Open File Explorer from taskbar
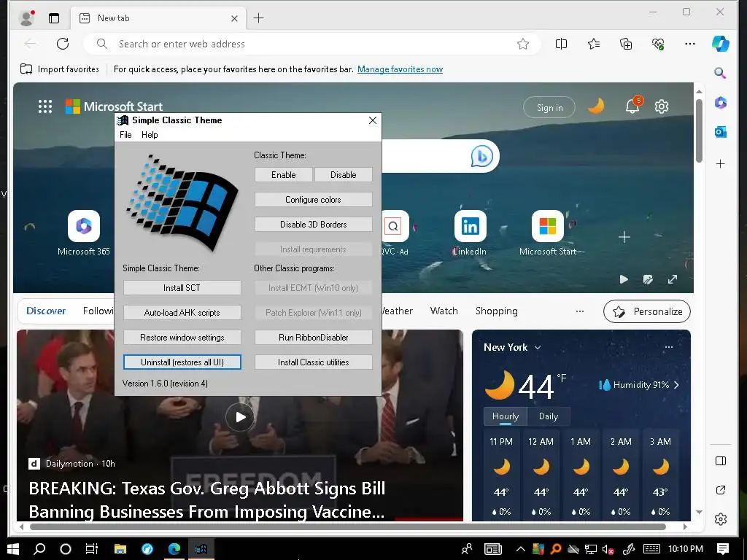This screenshot has height=560, width=747. coord(120,549)
